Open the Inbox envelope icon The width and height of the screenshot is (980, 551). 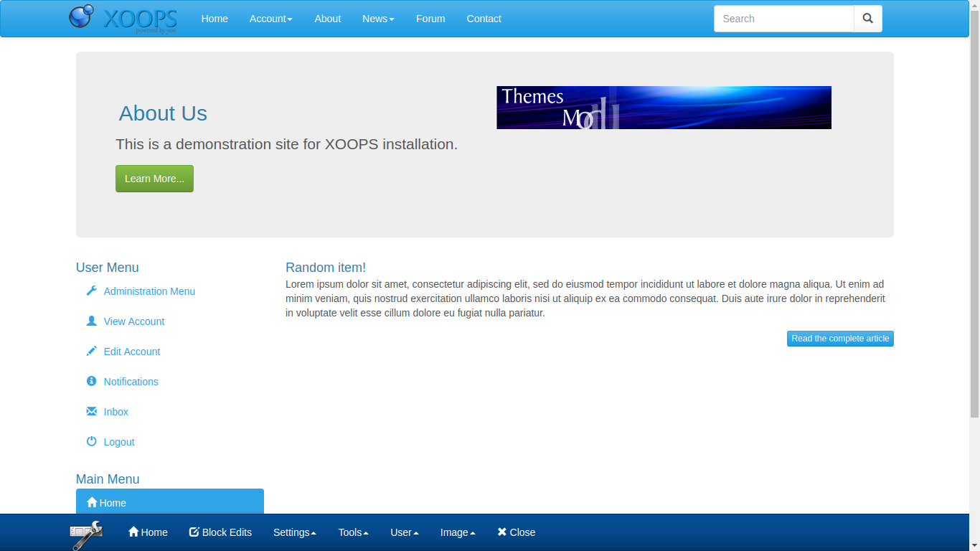click(x=91, y=411)
